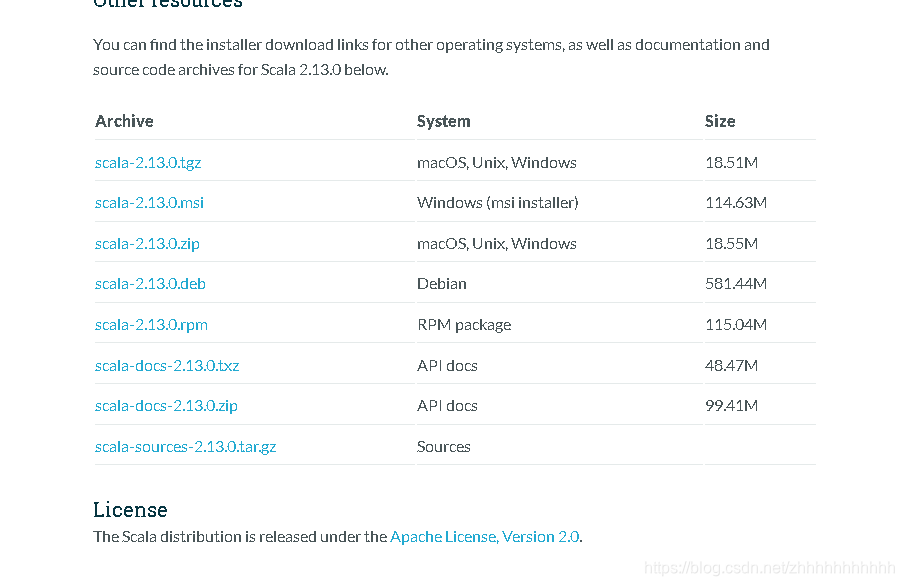Download the scala-2.13.0.tgz archive

(x=148, y=163)
